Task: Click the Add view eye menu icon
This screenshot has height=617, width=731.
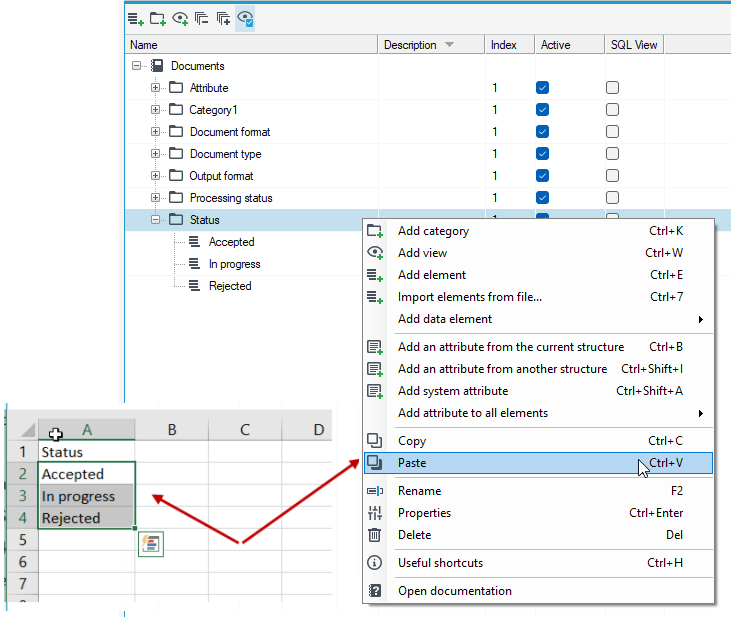Action: coord(375,253)
